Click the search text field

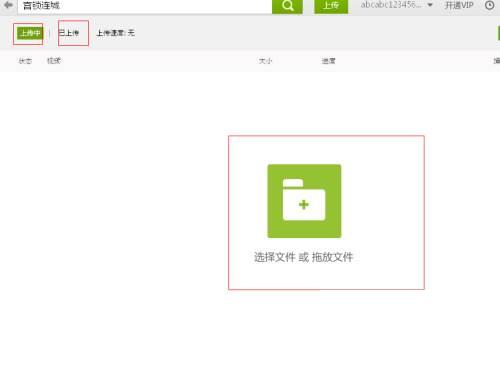(x=145, y=6)
